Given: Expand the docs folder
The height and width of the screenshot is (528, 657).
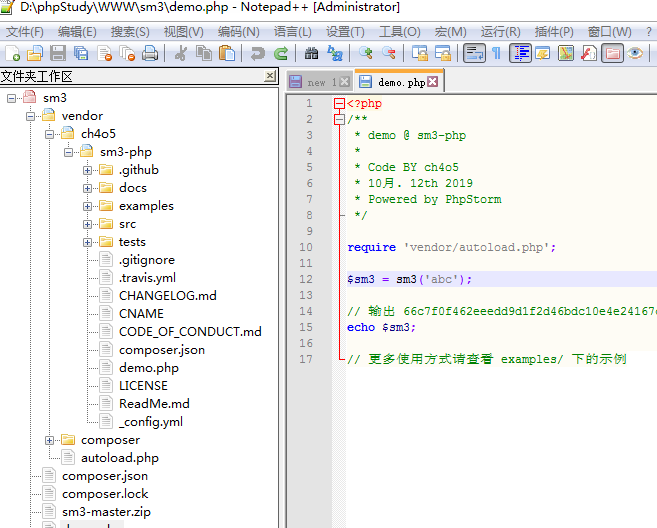Looking at the screenshot, I should click(x=87, y=189).
